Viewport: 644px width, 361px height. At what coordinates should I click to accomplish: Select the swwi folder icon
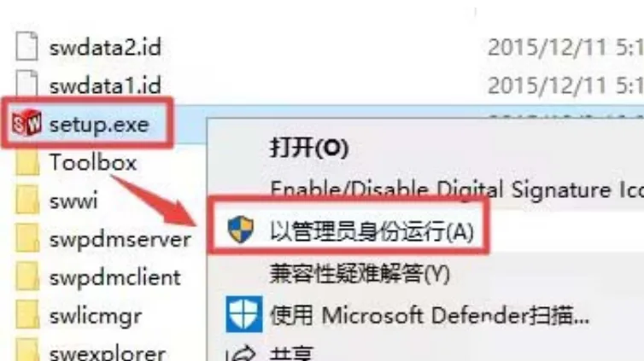[x=27, y=201]
